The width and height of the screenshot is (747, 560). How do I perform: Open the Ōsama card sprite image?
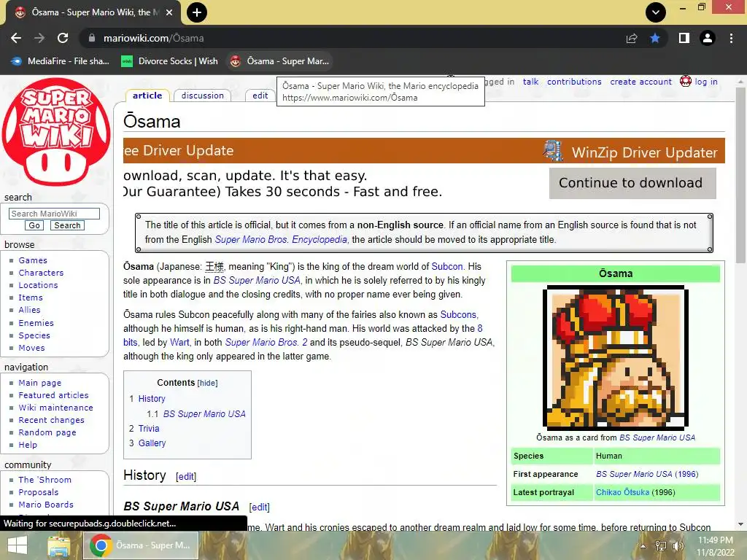[x=616, y=357]
